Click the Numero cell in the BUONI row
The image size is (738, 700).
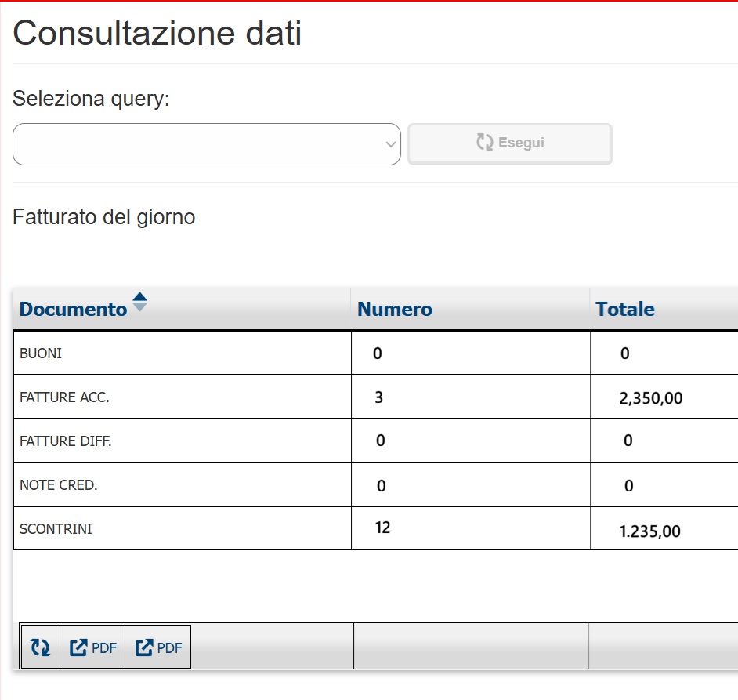pos(471,354)
